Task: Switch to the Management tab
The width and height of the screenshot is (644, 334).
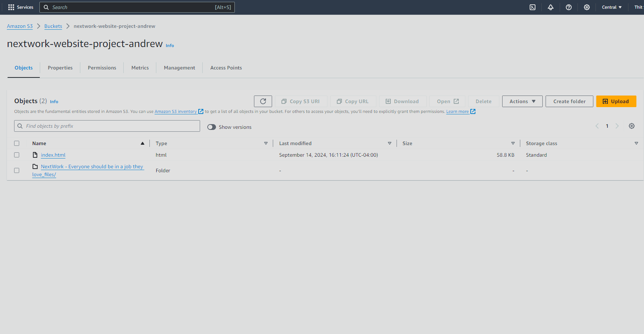Action: pyautogui.click(x=179, y=68)
